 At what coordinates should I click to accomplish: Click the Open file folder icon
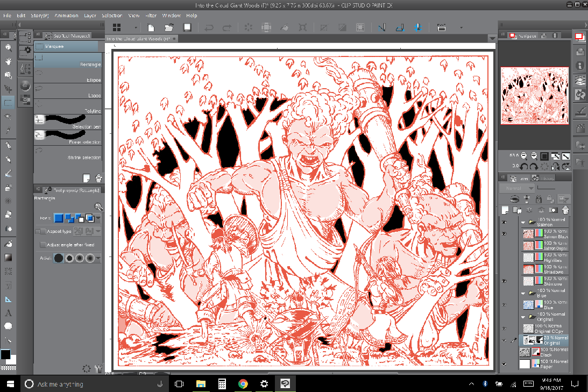coord(169,27)
